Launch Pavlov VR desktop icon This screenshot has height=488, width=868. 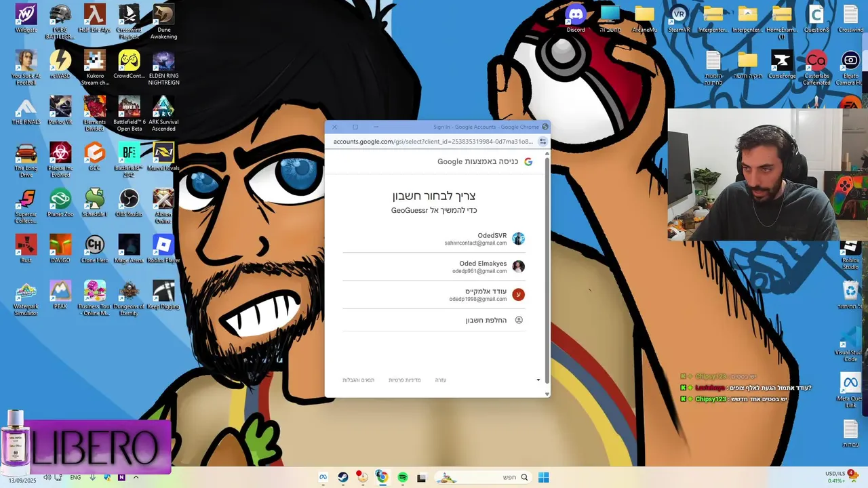(x=60, y=110)
